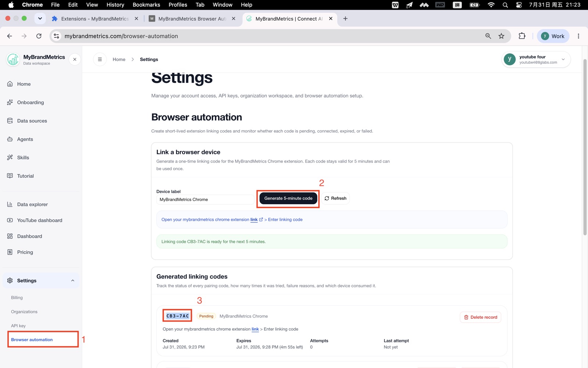588x368 pixels.
Task: Click the page vertical scrollbar
Action: [x=585, y=147]
